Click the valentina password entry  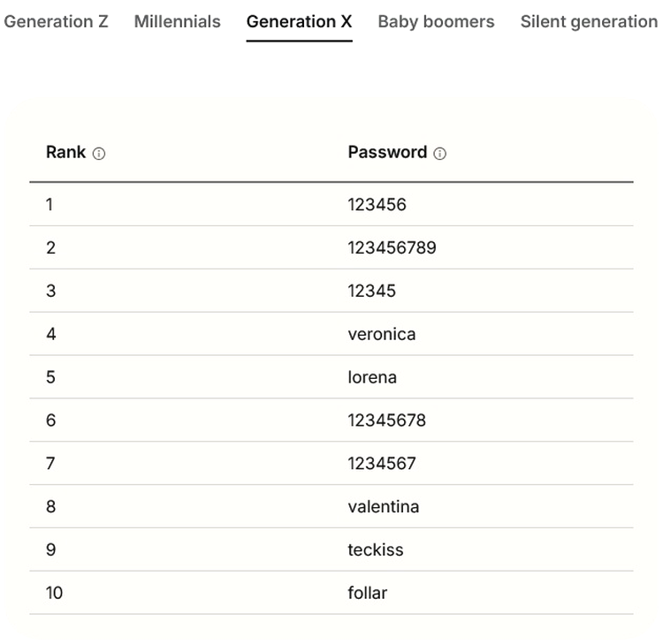point(383,506)
